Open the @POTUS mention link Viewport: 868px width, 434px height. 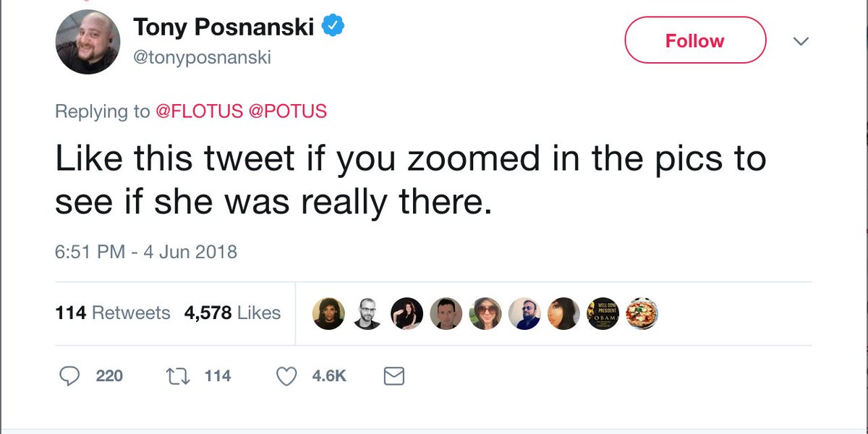[x=287, y=111]
